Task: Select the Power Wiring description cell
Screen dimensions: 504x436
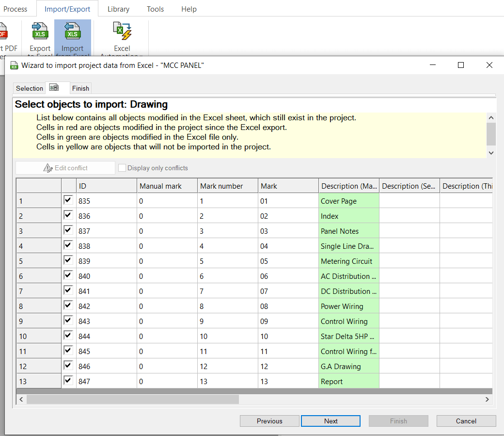Action: pyautogui.click(x=349, y=307)
